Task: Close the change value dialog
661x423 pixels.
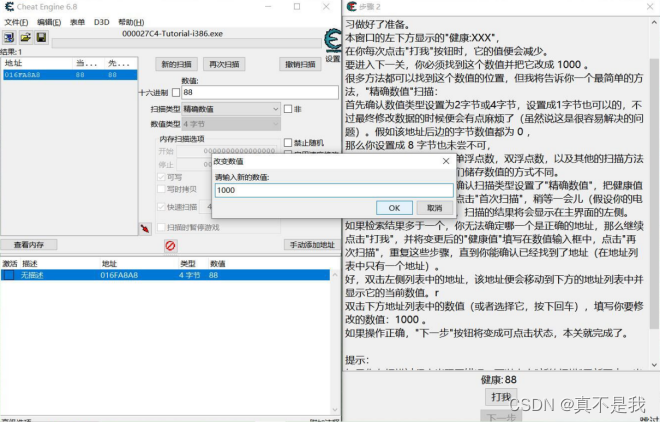Action: pos(446,161)
